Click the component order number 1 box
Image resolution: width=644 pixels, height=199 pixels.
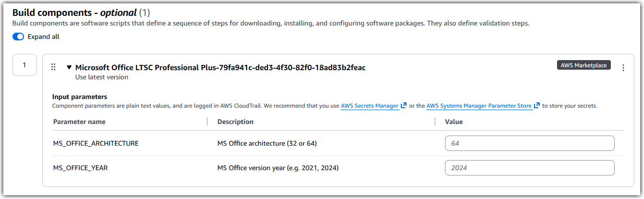coord(24,65)
